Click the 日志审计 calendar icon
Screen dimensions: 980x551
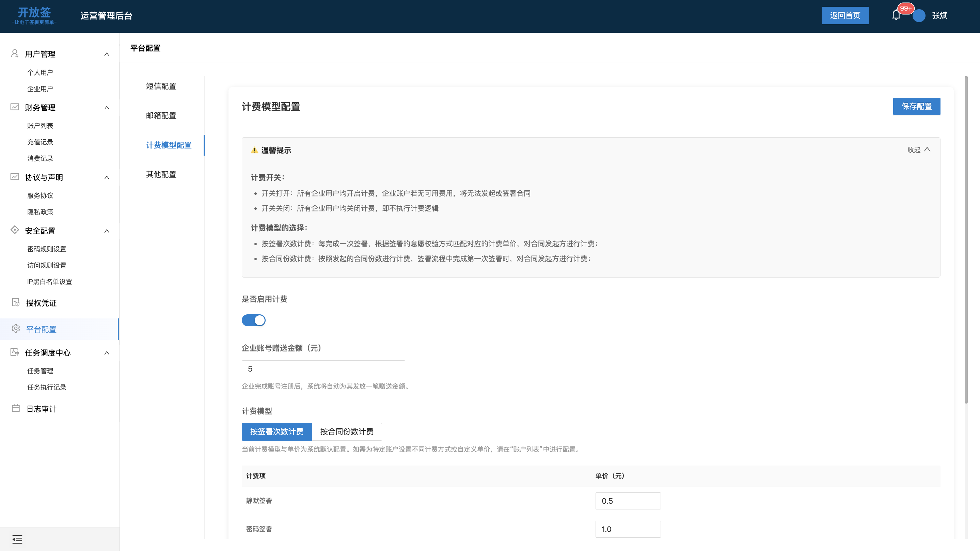(16, 408)
